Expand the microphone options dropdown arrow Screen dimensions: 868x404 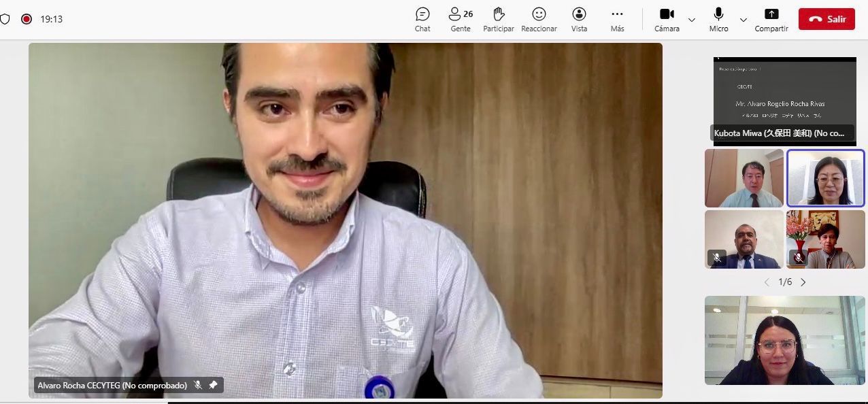tap(743, 20)
